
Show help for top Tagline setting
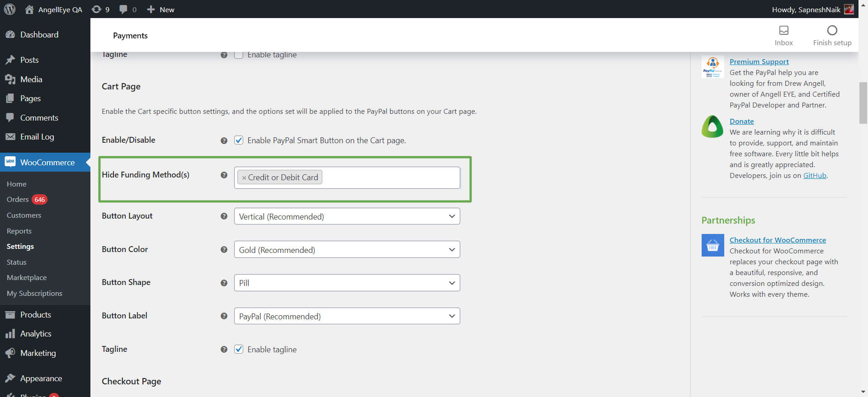(x=224, y=55)
